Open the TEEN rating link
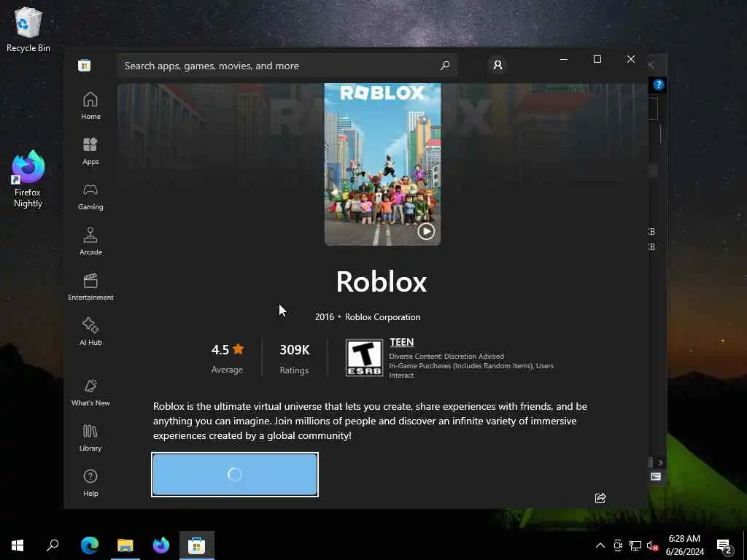 [x=402, y=342]
